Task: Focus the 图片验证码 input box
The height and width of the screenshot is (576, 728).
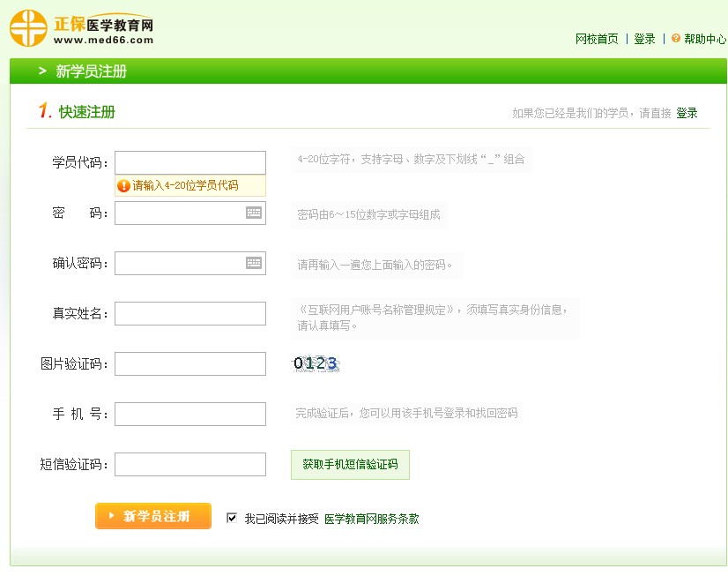Action: click(x=189, y=363)
